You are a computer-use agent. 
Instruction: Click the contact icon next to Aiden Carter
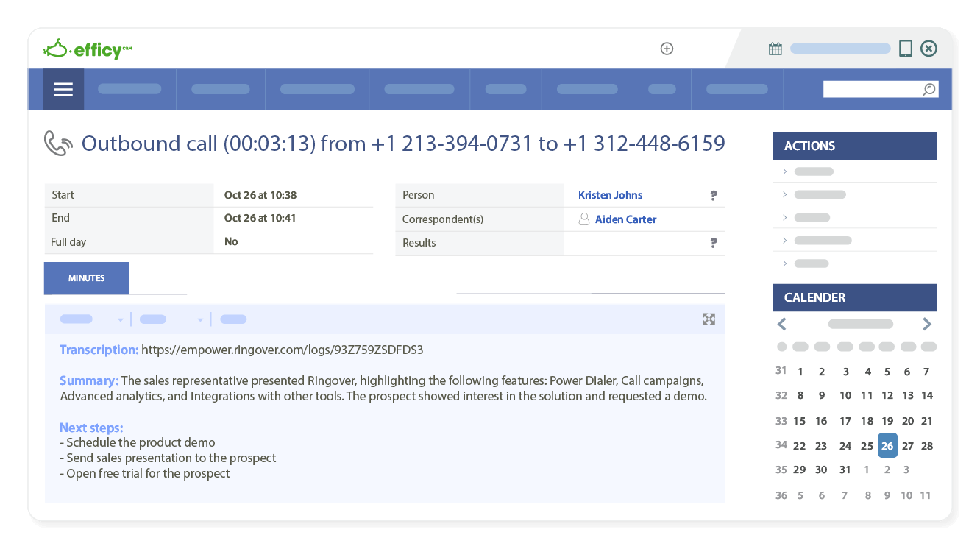(x=585, y=219)
